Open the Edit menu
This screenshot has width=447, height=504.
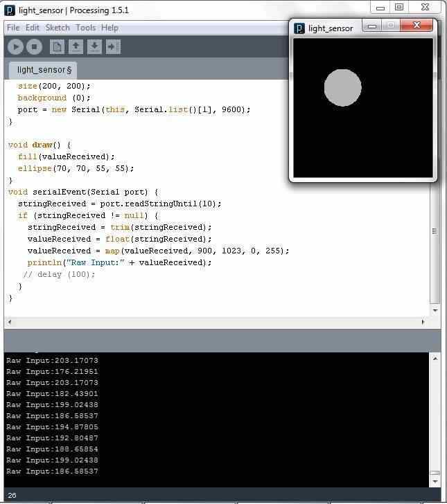(32, 28)
